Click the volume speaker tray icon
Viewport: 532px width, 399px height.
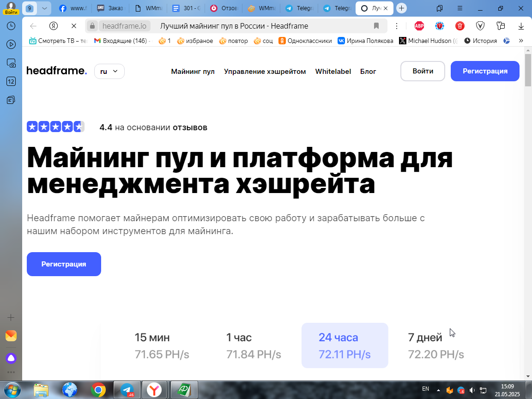pyautogui.click(x=472, y=391)
